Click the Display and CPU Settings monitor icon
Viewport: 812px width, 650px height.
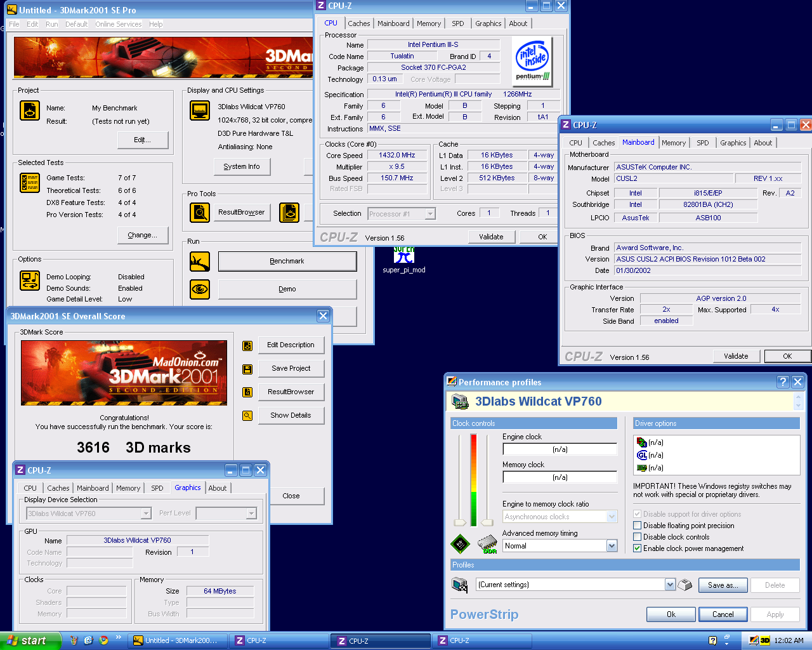(x=200, y=110)
